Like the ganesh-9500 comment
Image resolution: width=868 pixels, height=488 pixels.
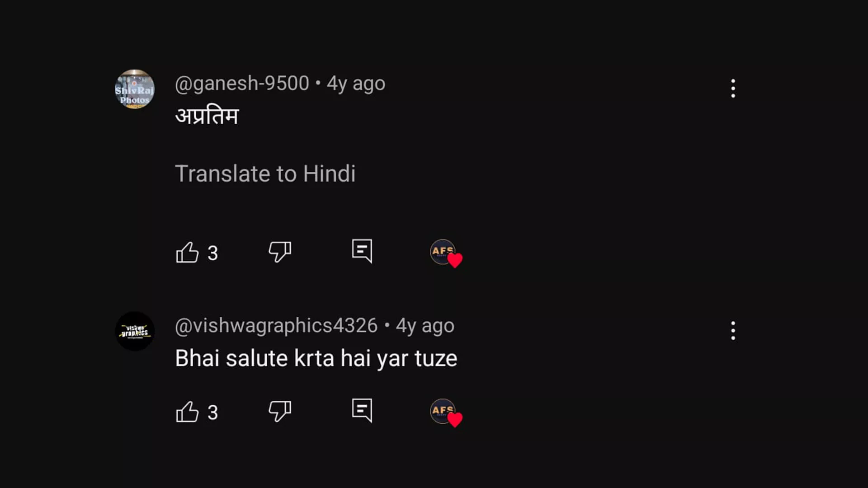[x=187, y=252]
